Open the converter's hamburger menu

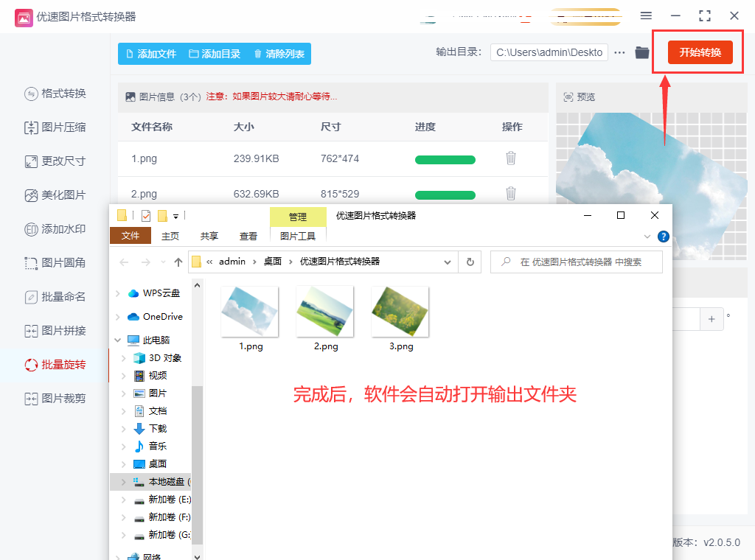(646, 16)
